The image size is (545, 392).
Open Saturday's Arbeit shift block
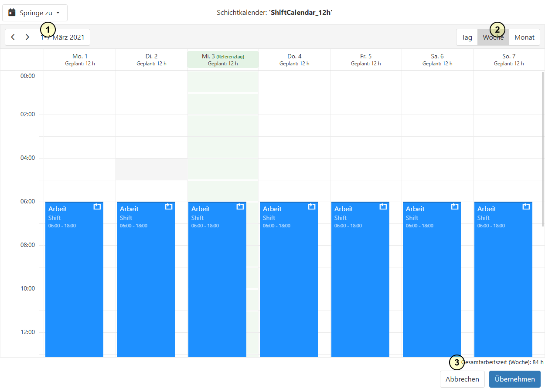pos(432,280)
